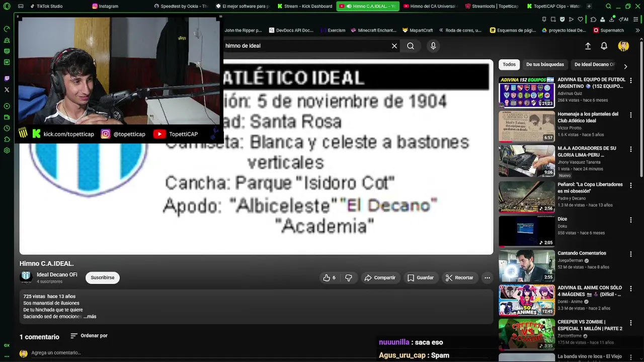Open the Opera GX main menu icon
Screen dimensions: 644x362
7,6
